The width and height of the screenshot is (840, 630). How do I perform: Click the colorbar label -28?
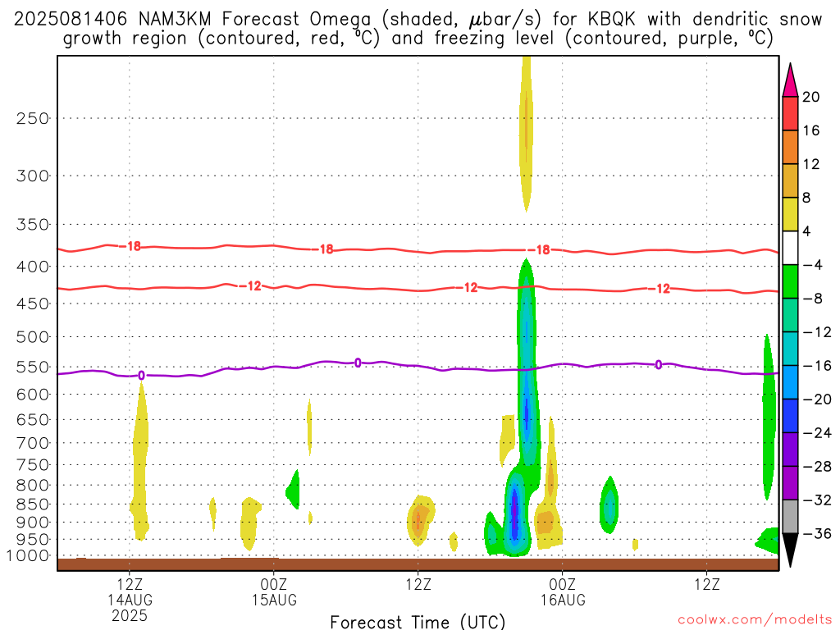pyautogui.click(x=817, y=467)
